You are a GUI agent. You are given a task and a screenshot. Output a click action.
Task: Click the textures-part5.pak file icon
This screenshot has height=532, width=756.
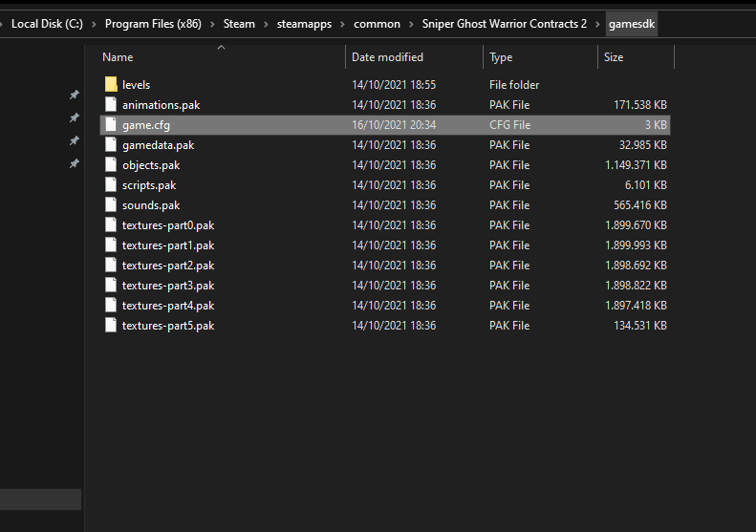(111, 326)
